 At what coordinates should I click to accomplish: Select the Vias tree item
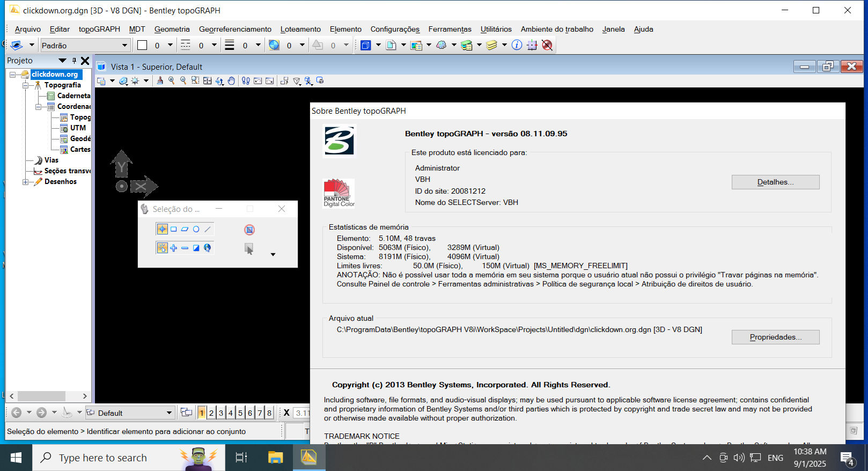[52, 160]
